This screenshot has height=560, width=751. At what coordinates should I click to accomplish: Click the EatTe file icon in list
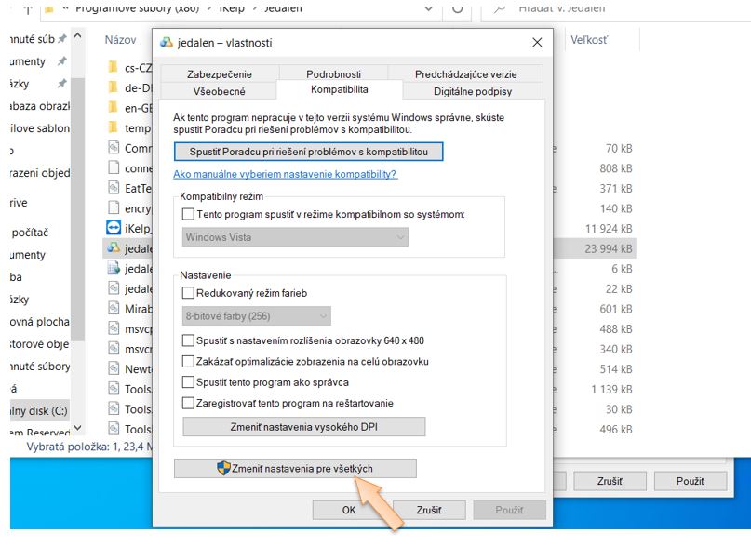click(x=114, y=188)
